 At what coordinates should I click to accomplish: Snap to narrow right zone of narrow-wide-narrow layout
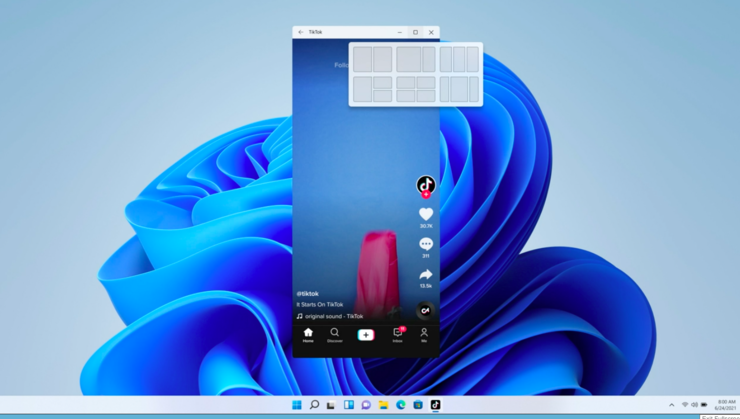[x=474, y=89]
